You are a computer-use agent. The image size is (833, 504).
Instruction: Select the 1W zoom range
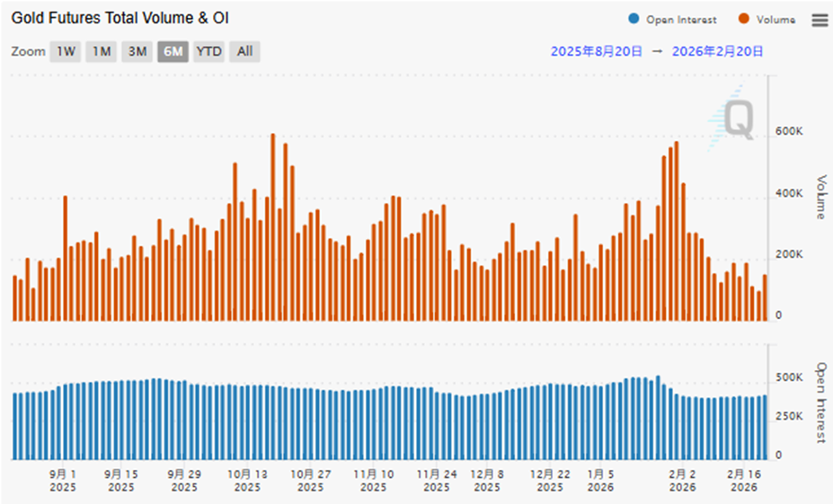(66, 51)
